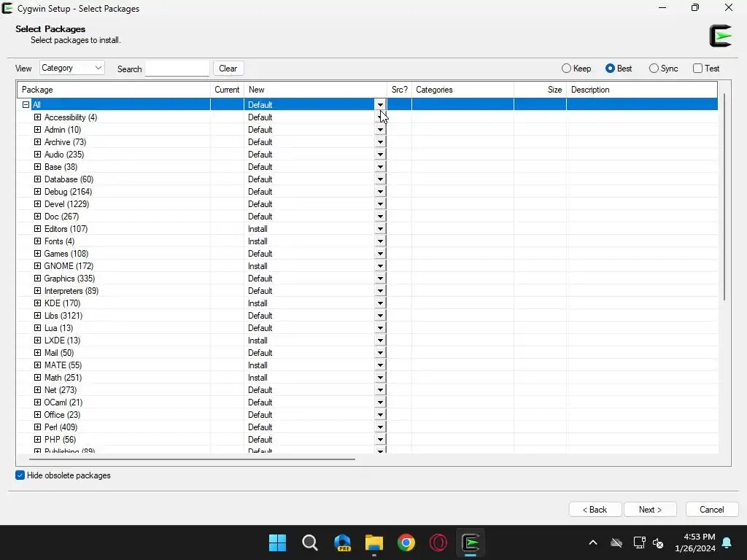747x560 pixels.
Task: Open Google Chrome from taskbar
Action: click(406, 542)
